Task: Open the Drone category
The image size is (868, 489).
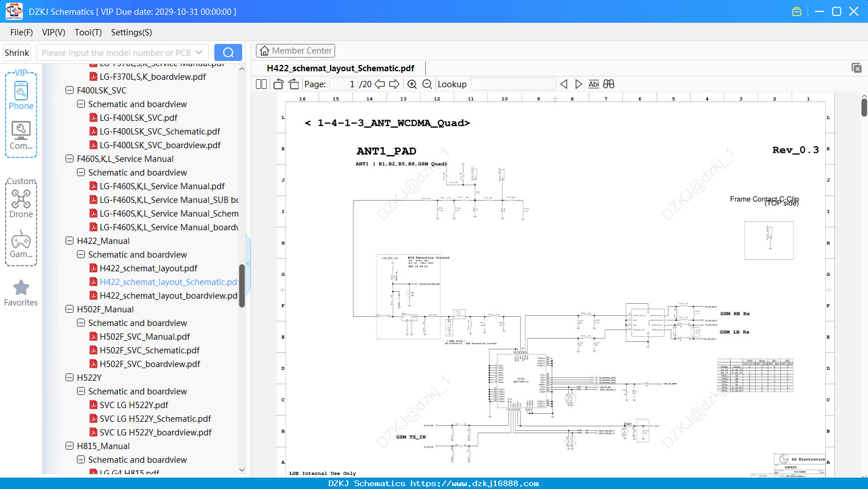Action: point(21,203)
